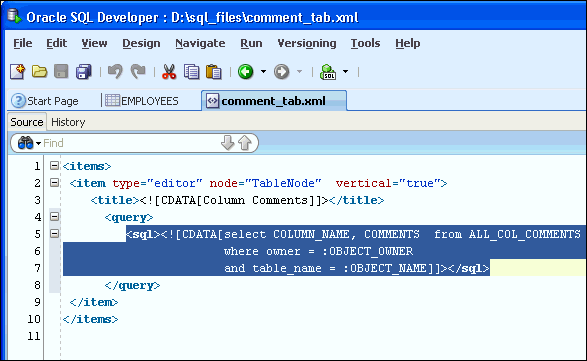Click the Start Page help icon
Image resolution: width=587 pixels, height=361 pixels.
pyautogui.click(x=18, y=101)
